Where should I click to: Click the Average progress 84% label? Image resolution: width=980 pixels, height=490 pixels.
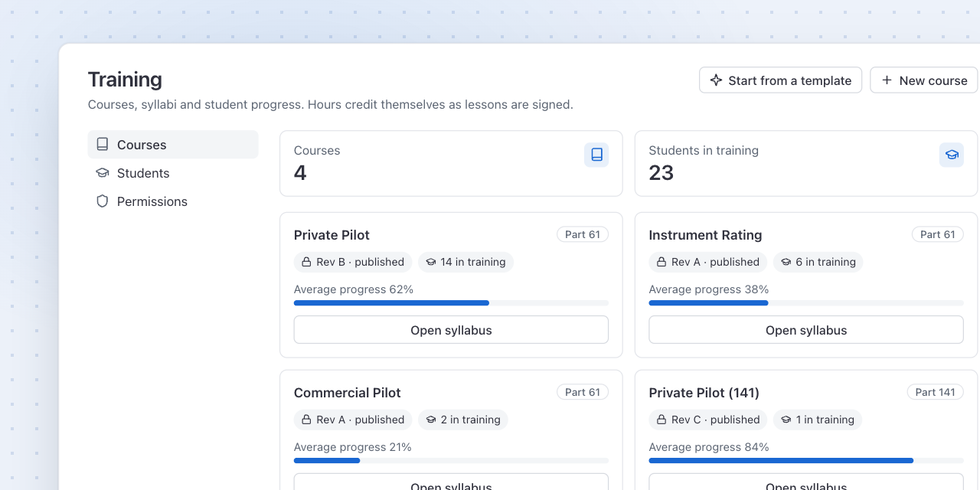(709, 447)
